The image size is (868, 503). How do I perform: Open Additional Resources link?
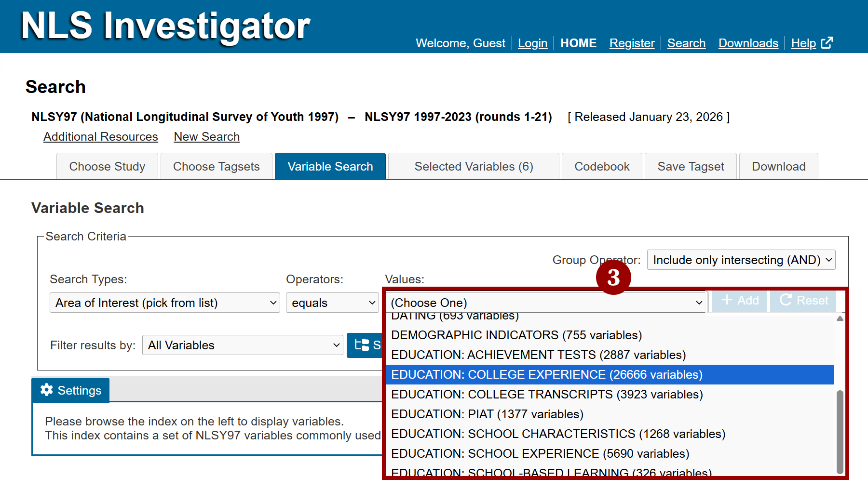point(101,136)
